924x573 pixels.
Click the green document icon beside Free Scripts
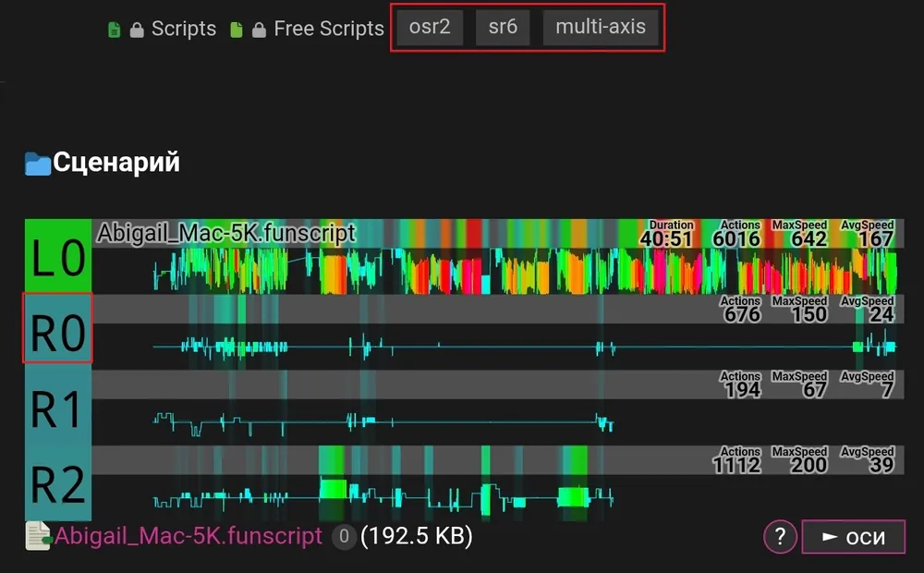click(x=237, y=30)
